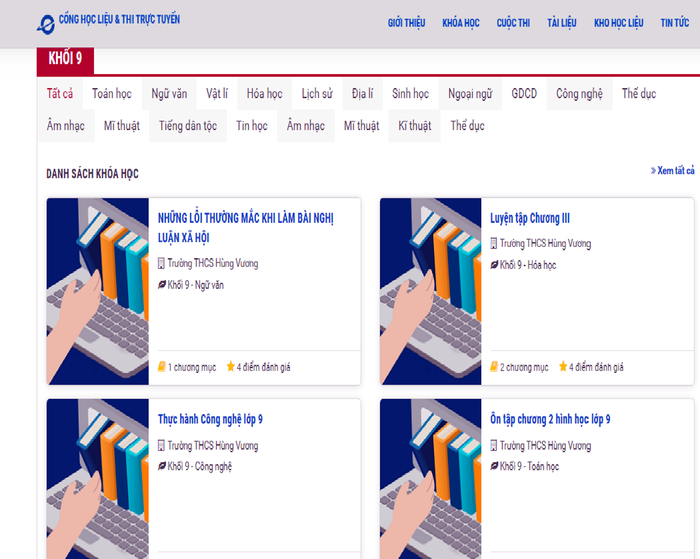This screenshot has height=559, width=700.
Task: Select the Toán học subject tab
Action: (112, 94)
